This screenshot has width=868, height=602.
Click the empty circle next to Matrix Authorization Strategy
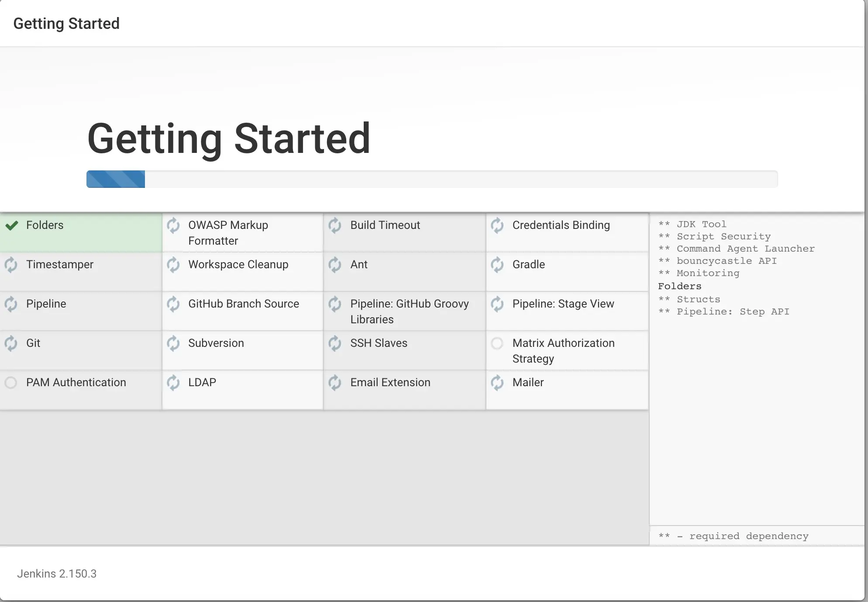[497, 343]
